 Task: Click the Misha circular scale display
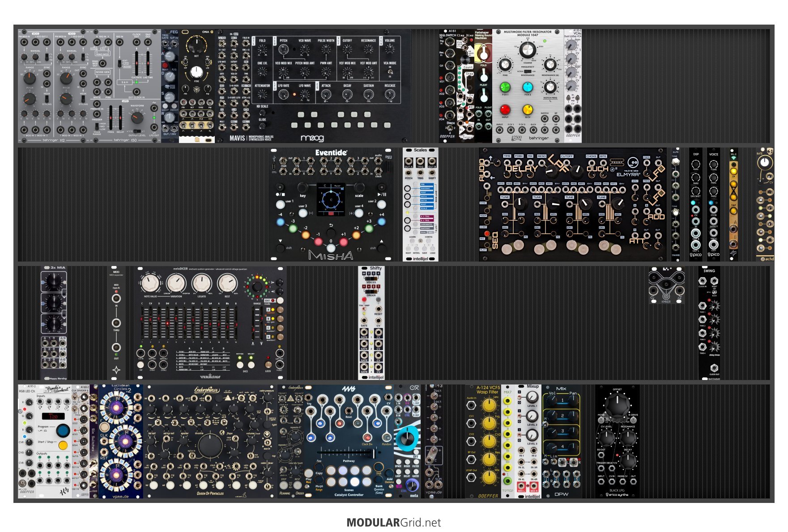331,198
